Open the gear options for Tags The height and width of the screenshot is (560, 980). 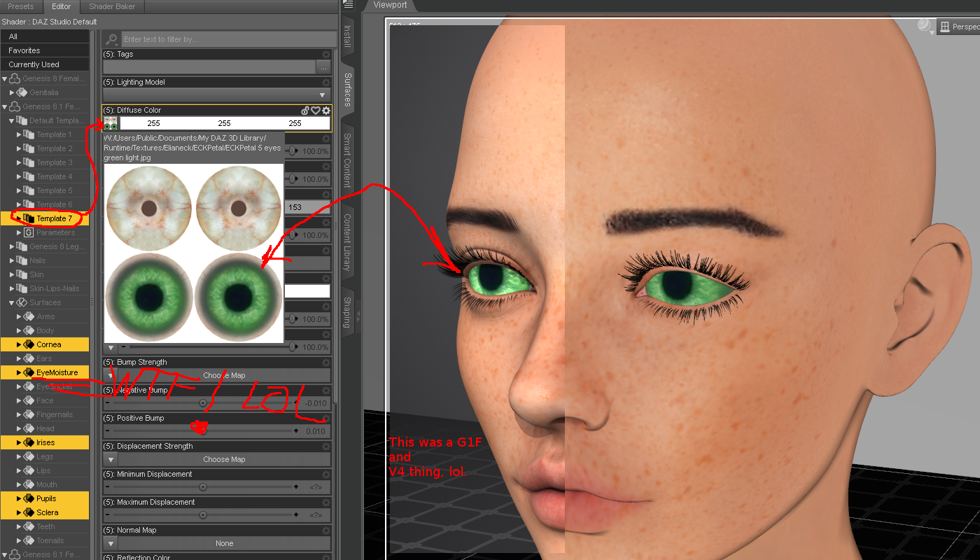(325, 54)
